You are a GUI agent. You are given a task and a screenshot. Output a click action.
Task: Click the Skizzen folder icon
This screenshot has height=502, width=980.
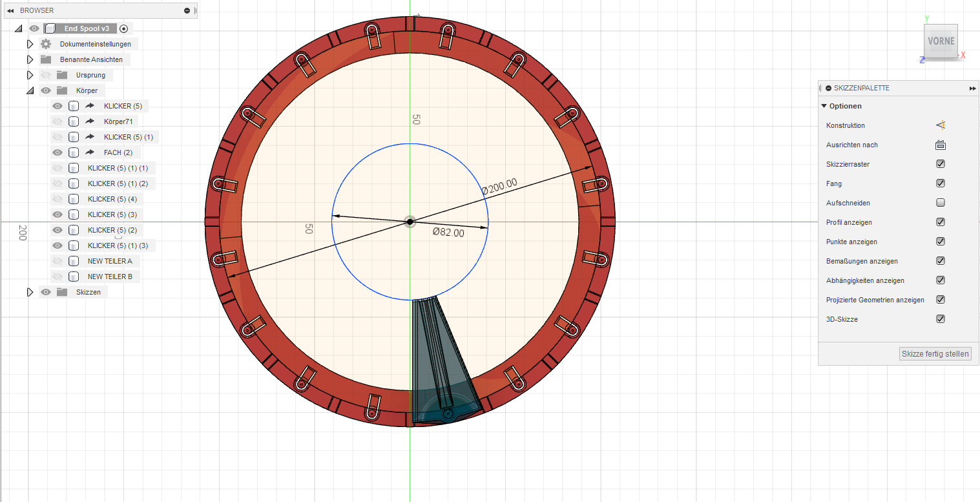[x=62, y=292]
